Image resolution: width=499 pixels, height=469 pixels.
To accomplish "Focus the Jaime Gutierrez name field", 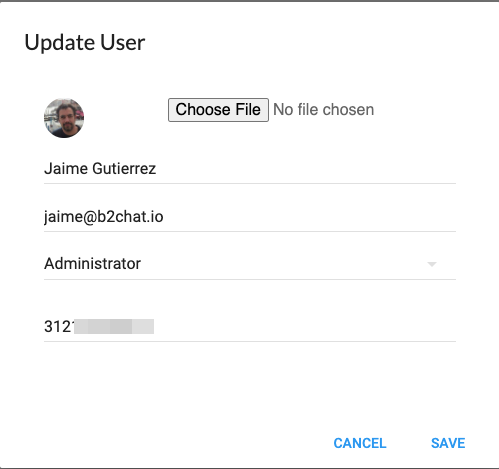I will pyautogui.click(x=250, y=169).
